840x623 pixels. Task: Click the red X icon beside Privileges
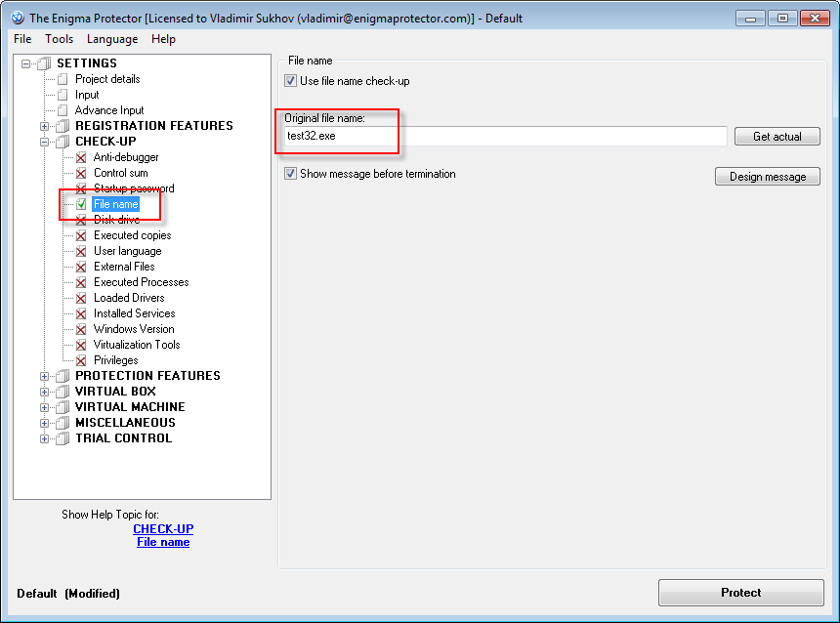point(81,360)
